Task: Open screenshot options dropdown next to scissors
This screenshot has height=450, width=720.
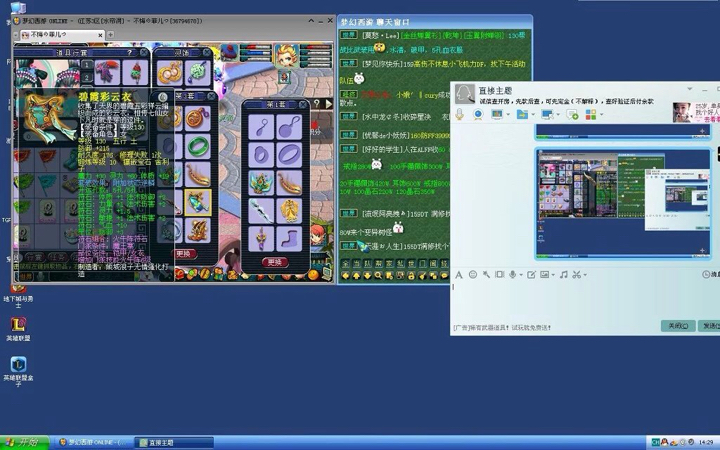Action: 585,275
